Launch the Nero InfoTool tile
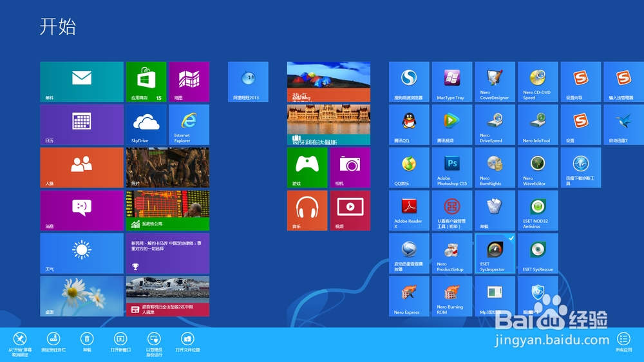This screenshot has height=362, width=644. [x=538, y=124]
